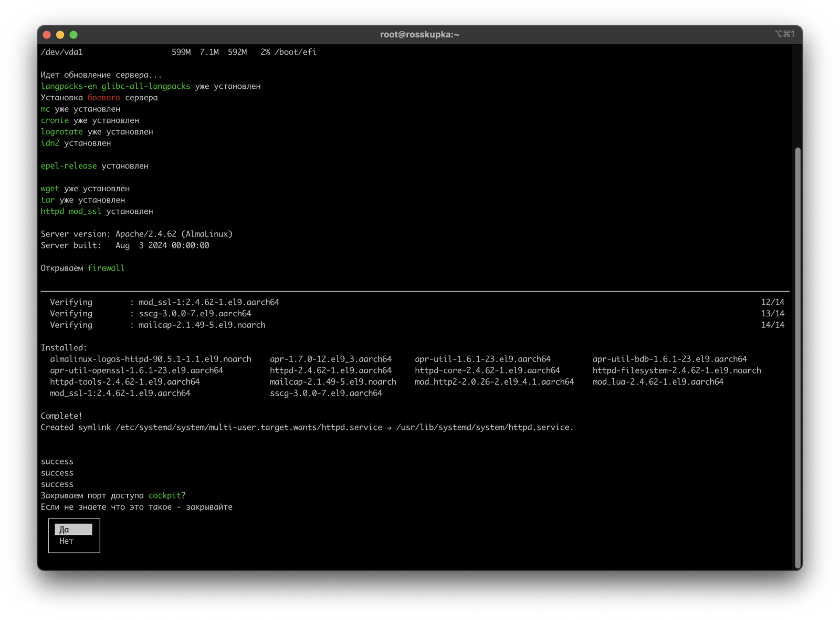840x620 pixels.
Task: Click the 'Created symlink' line
Action: point(307,428)
